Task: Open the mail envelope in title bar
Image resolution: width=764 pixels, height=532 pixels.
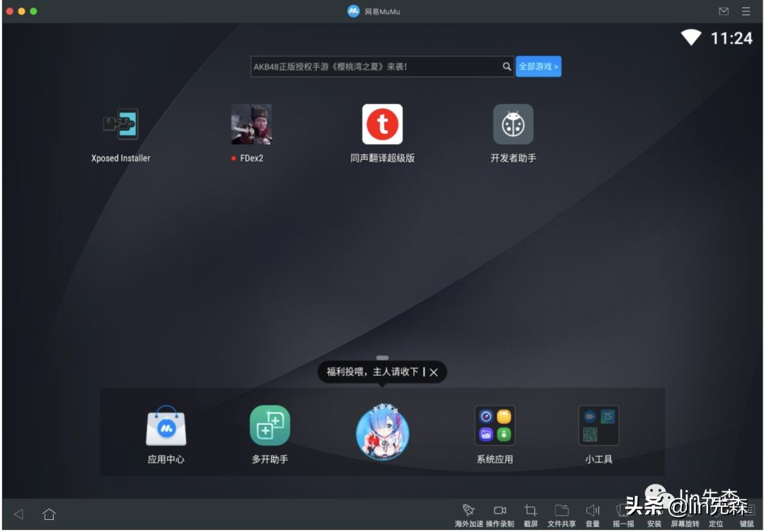Action: point(724,11)
